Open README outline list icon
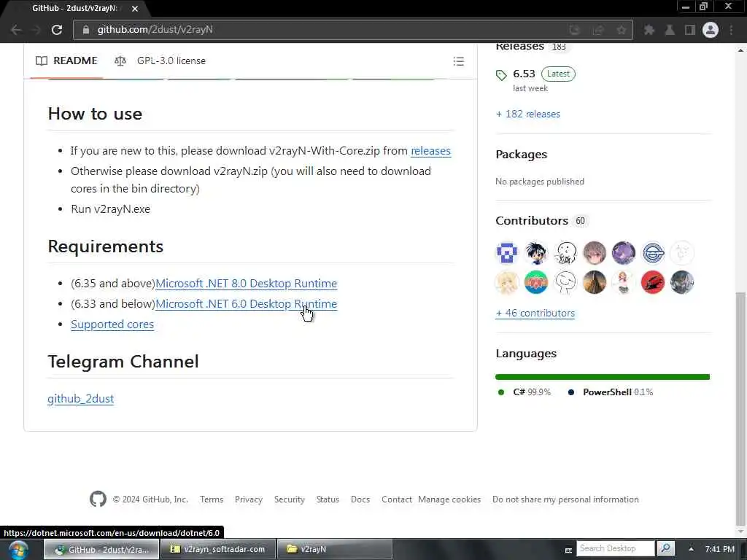Image resolution: width=747 pixels, height=560 pixels. point(458,61)
